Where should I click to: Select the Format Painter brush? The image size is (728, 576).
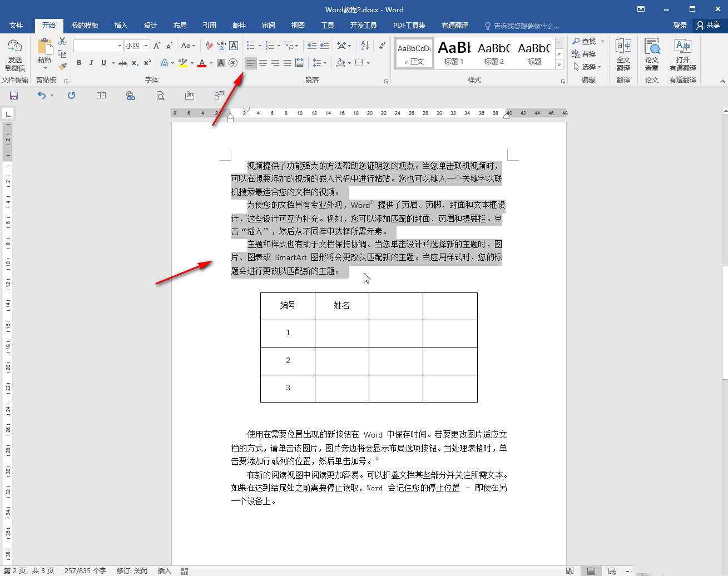pyautogui.click(x=62, y=66)
